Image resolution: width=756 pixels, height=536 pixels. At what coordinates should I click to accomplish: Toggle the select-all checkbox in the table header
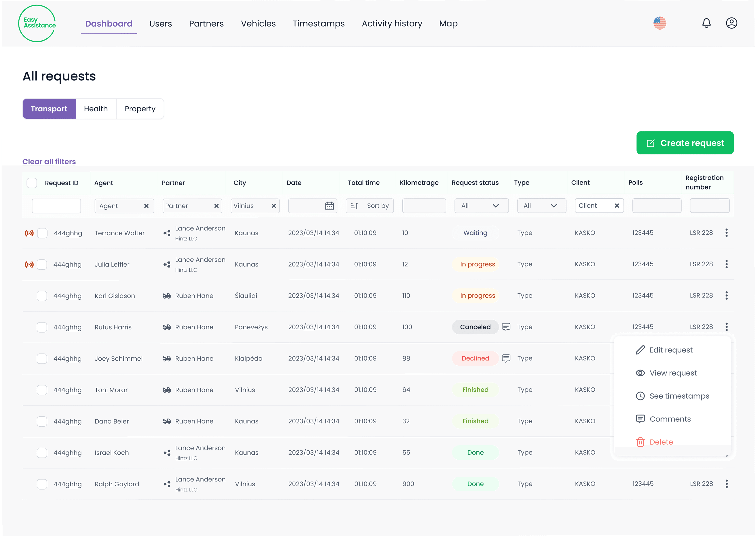32,183
